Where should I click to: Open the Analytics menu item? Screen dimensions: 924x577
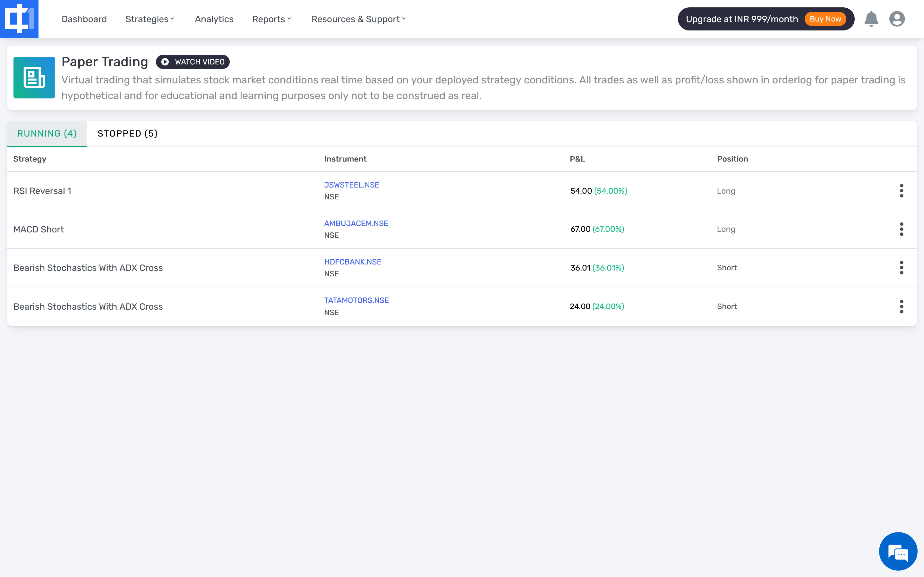214,19
